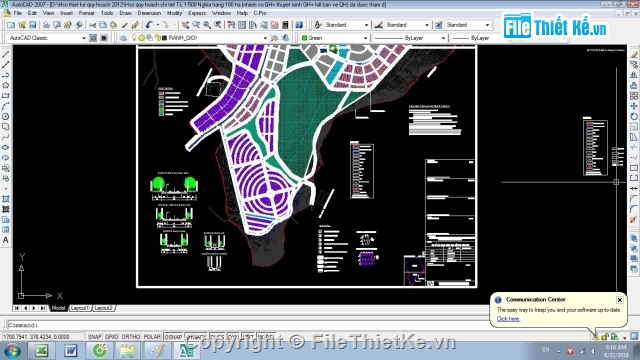Open the Dimension menu

[149, 13]
